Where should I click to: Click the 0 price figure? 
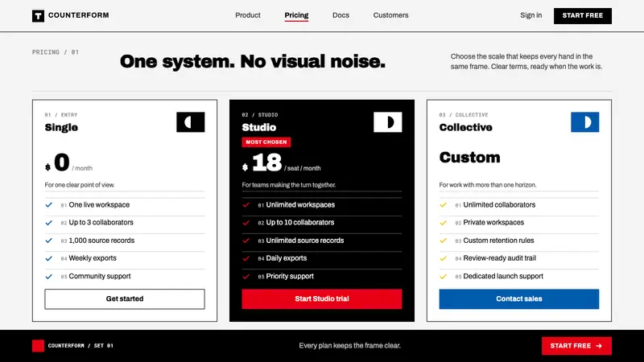click(62, 162)
